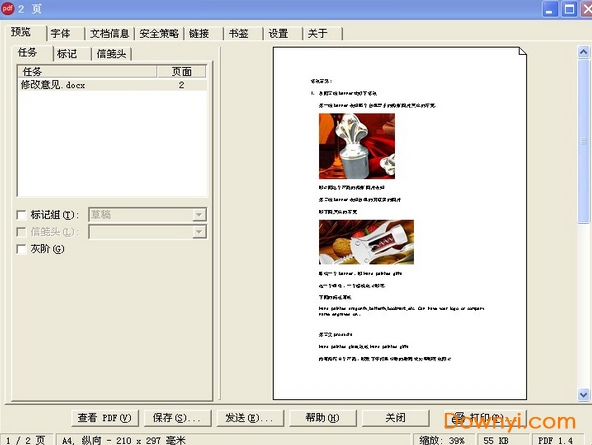Enable the 标记组 checkbox
Viewport: 592px width, 445px height.
point(22,215)
